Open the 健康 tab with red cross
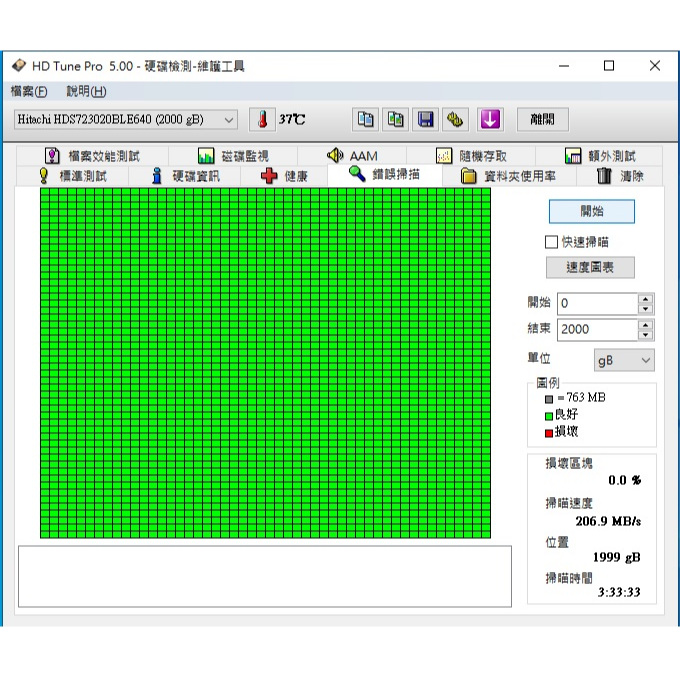The width and height of the screenshot is (680, 680). point(284,176)
